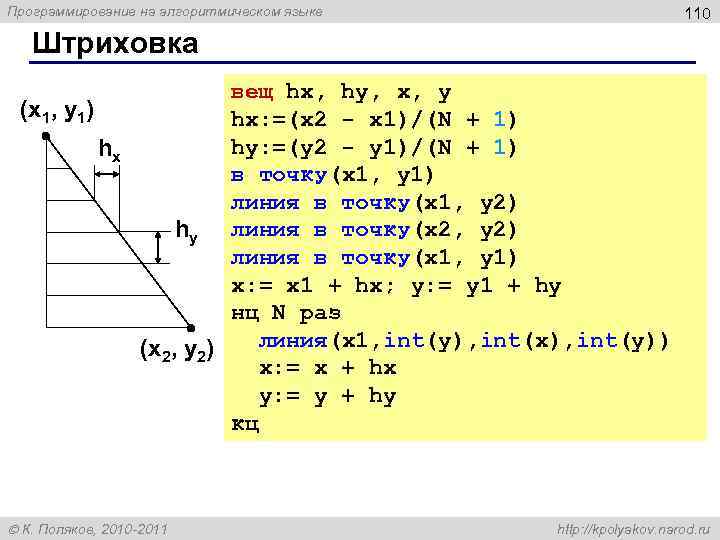Click the bottom-right vertex dot of triangle
This screenshot has height=540, width=720.
point(191,328)
